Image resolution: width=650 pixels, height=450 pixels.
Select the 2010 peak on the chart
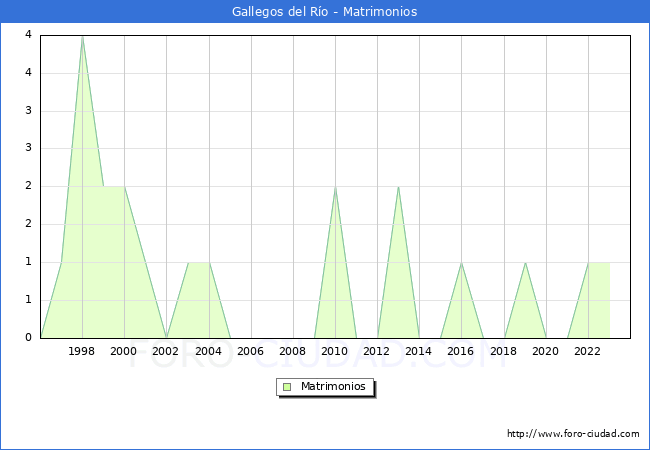pos(335,187)
